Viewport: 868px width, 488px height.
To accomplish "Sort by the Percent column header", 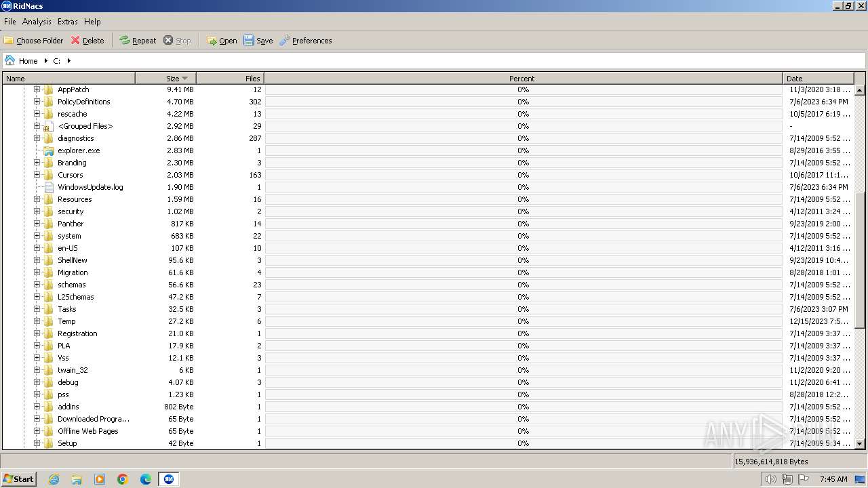I will 523,79.
